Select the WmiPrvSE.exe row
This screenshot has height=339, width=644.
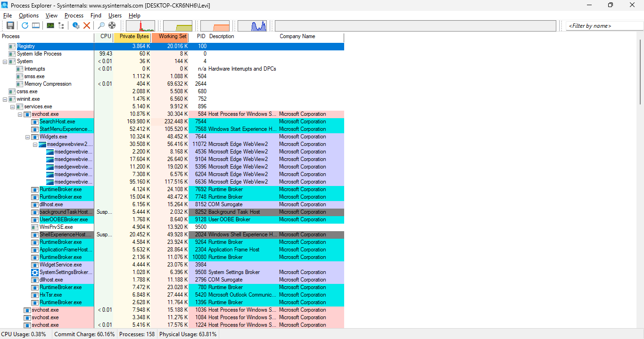tap(172, 227)
